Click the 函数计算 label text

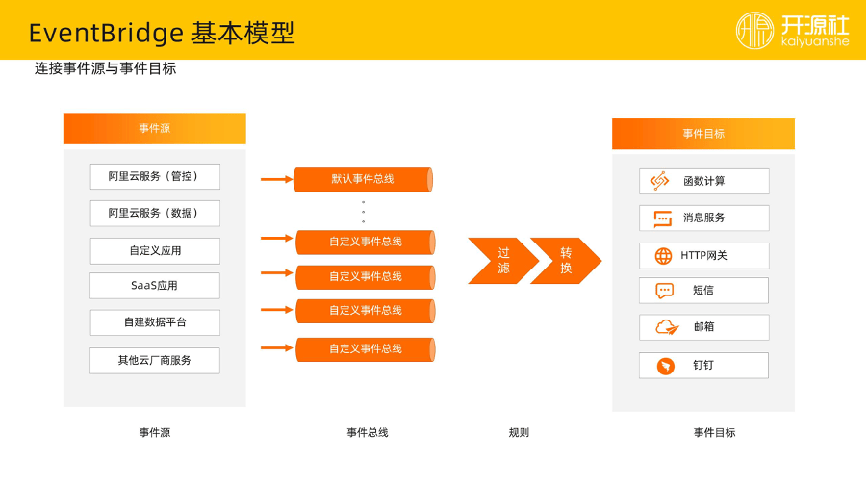tap(703, 181)
